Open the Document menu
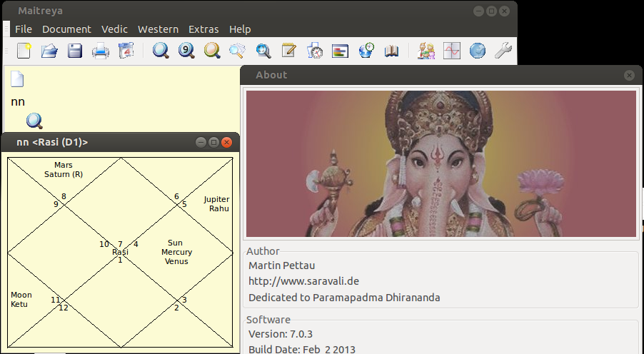 (66, 29)
